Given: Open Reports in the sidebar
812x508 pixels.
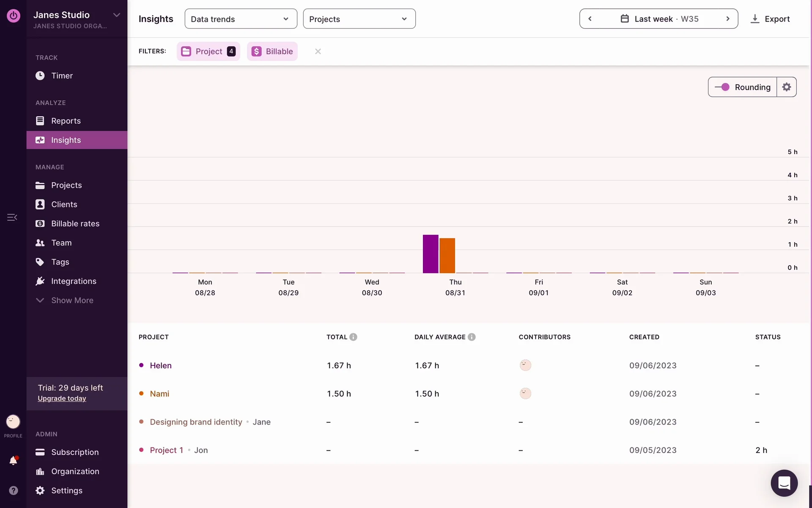Looking at the screenshot, I should [x=66, y=121].
